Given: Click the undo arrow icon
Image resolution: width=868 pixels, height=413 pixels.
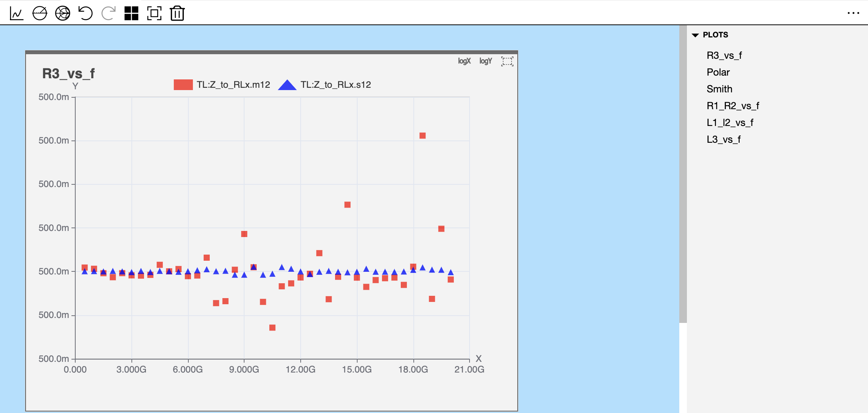Looking at the screenshot, I should pyautogui.click(x=86, y=13).
